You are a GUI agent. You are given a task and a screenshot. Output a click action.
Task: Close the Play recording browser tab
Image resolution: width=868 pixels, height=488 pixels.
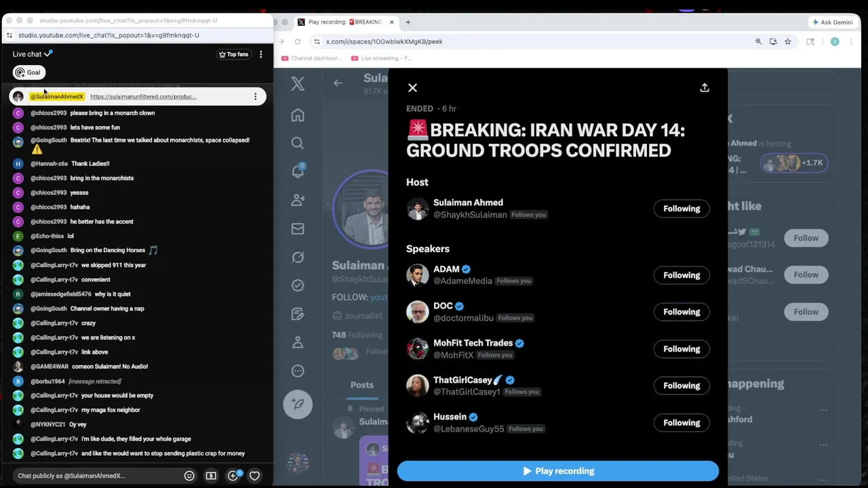pyautogui.click(x=391, y=22)
